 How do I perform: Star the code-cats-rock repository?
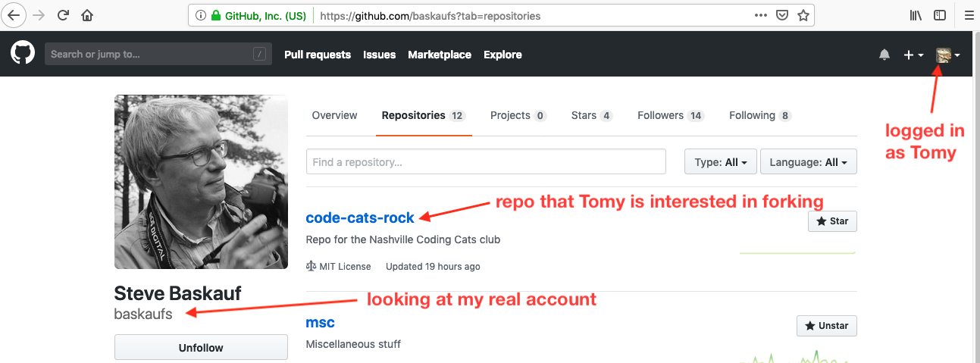coord(832,221)
